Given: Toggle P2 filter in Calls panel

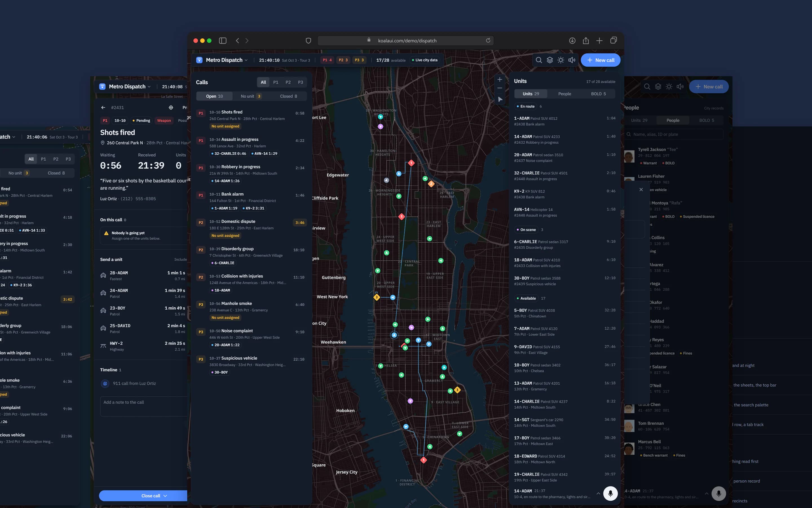Looking at the screenshot, I should (288, 82).
